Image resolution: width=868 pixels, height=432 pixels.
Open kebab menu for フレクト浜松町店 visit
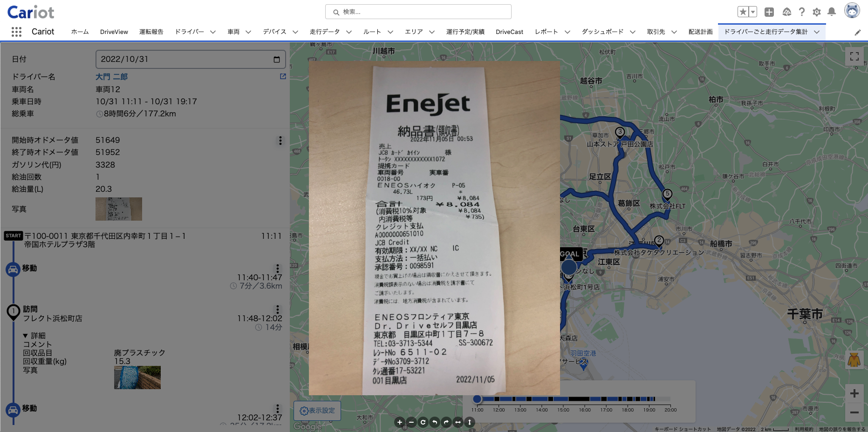tap(278, 310)
